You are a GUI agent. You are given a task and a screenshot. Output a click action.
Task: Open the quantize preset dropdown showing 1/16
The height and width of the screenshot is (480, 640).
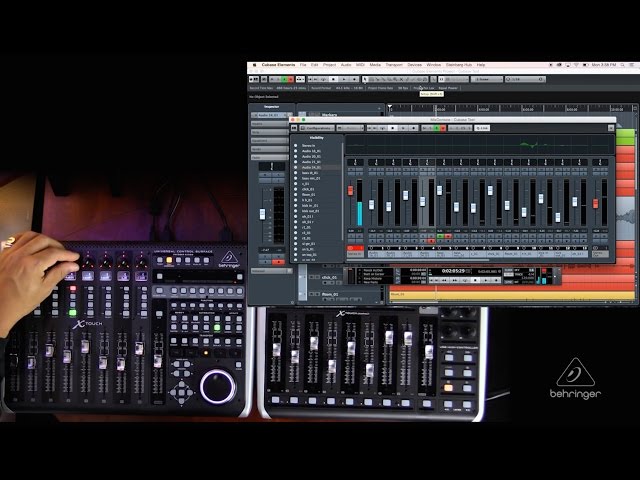click(x=525, y=79)
